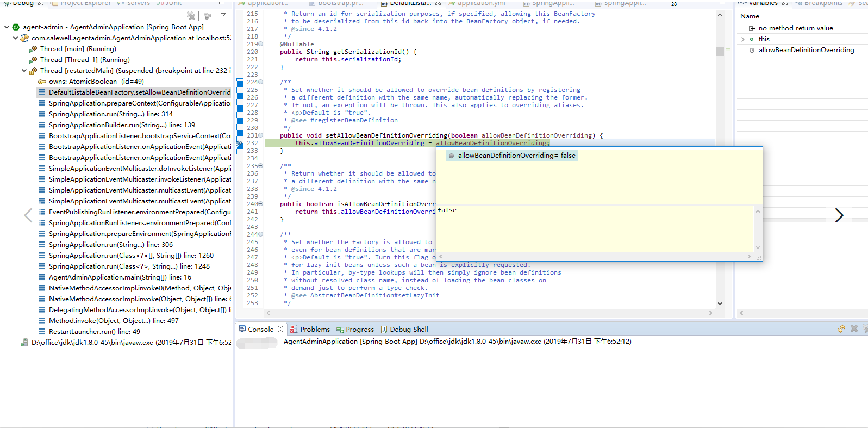Click hover popup horizontal scroll right arrow
Screen dimensions: 868x428
[749, 256]
